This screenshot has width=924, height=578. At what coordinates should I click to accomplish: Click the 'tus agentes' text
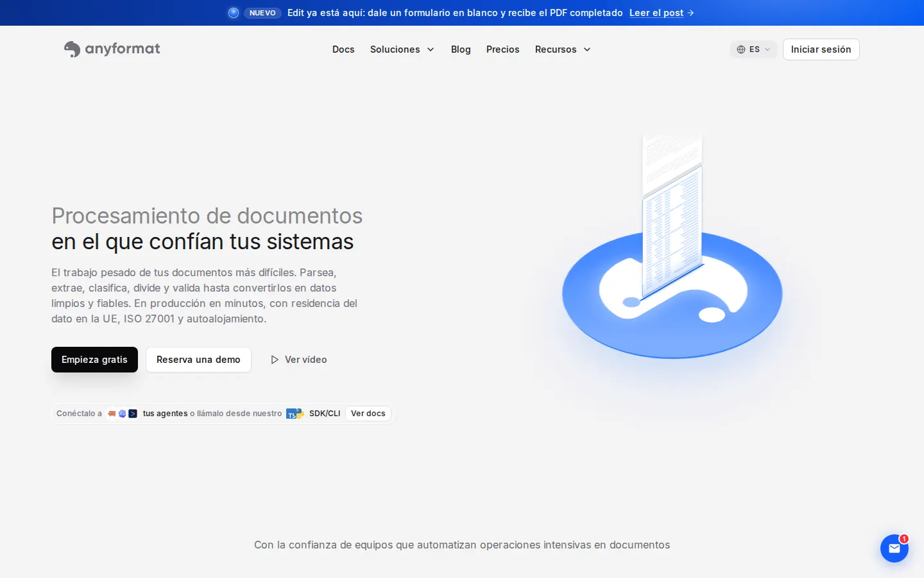pyautogui.click(x=166, y=414)
